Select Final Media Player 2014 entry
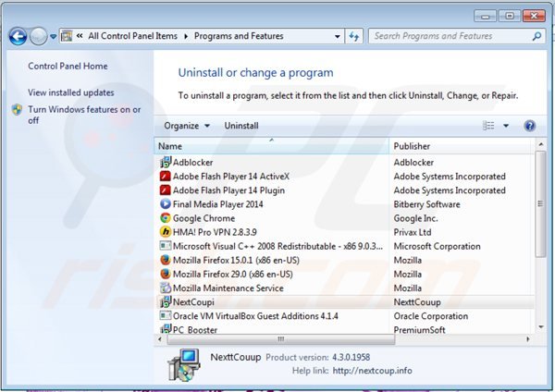Viewport: 555px width, 392px height. (217, 204)
